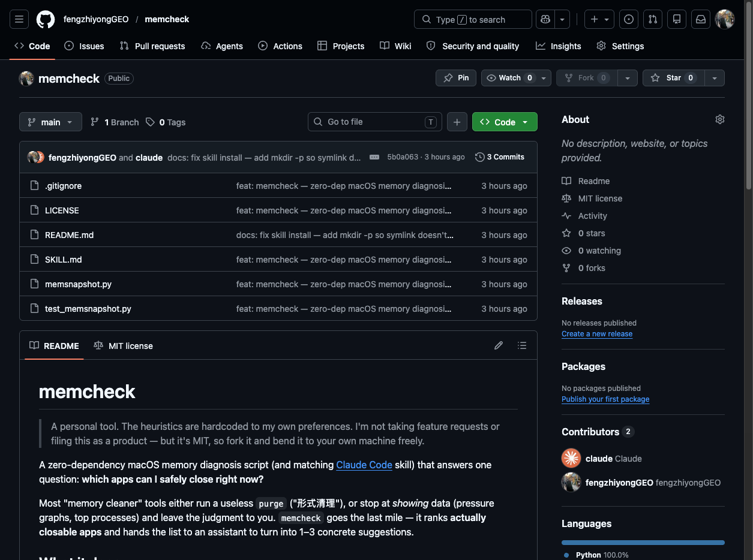Screen dimensions: 753x560
Task: Open the MIT license link in About sidebar
Action: click(592, 198)
